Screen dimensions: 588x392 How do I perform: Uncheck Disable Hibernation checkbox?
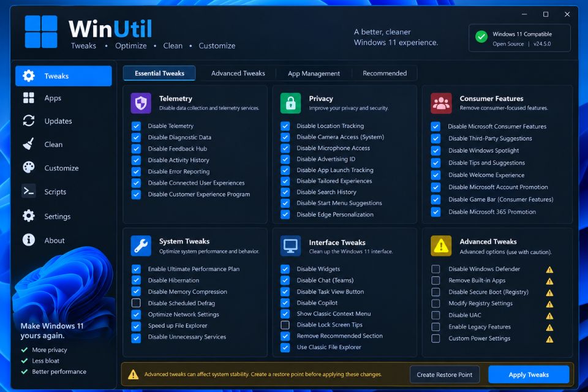click(x=136, y=280)
